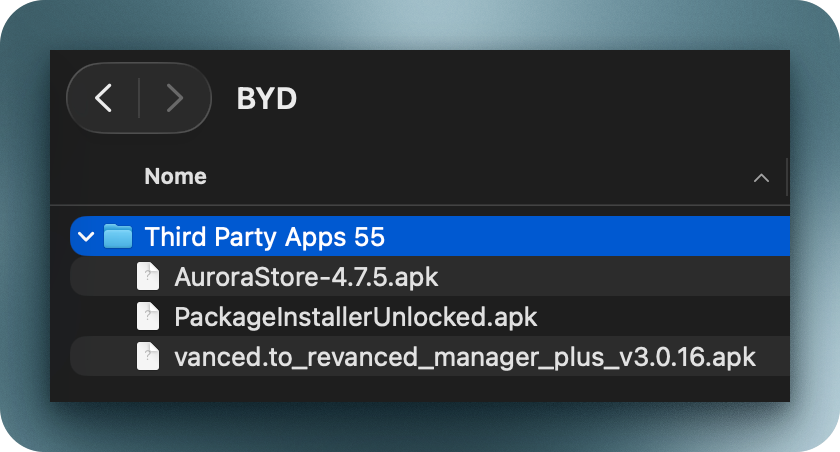Viewport: 840px width, 452px height.
Task: Select vanced.to_revanced_manager_plus_v3.0.16.apk file name
Action: [x=464, y=357]
